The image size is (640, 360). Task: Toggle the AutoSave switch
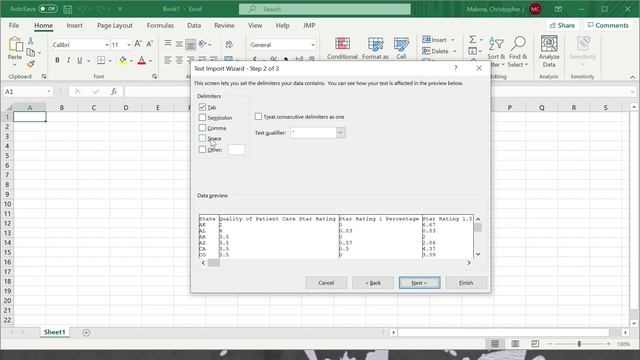tap(48, 9)
